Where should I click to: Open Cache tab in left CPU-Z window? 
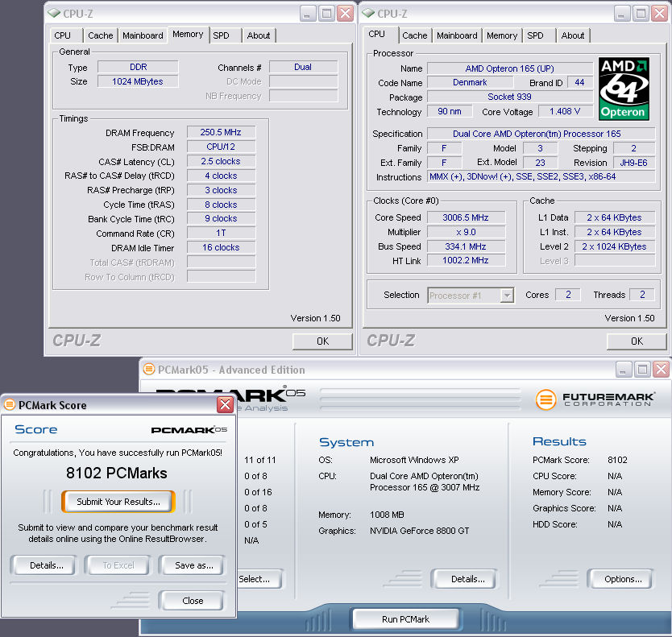pyautogui.click(x=101, y=35)
